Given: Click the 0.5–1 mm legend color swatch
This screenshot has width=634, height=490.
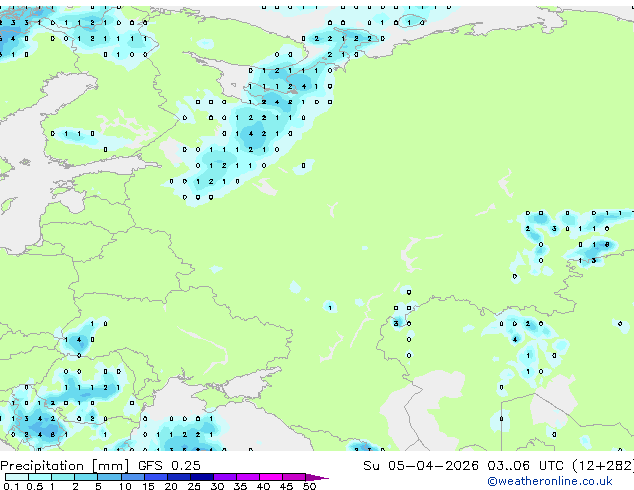Looking at the screenshot, I should [x=40, y=477].
